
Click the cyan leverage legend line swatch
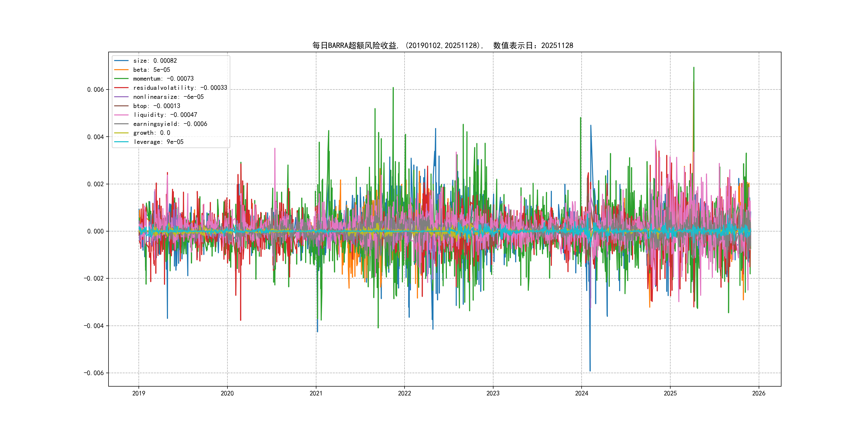121,142
